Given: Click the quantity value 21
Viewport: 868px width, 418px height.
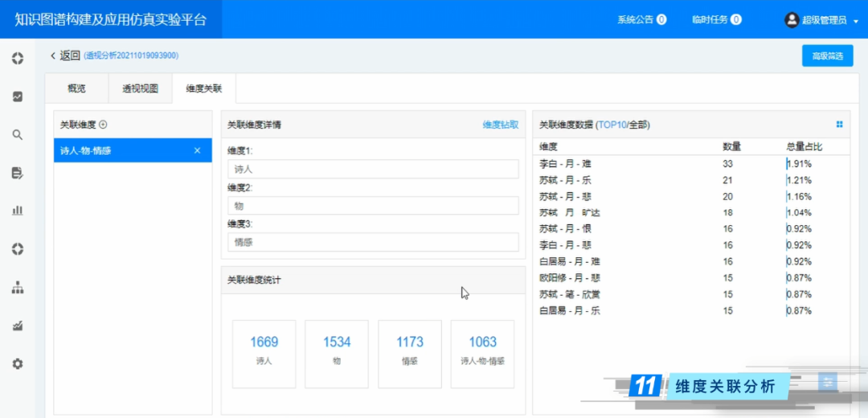Looking at the screenshot, I should pos(727,180).
